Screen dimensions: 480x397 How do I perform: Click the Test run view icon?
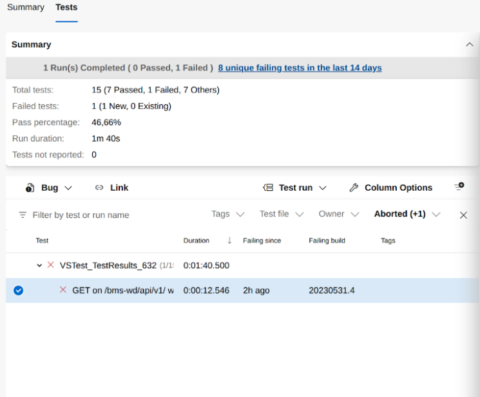(268, 188)
